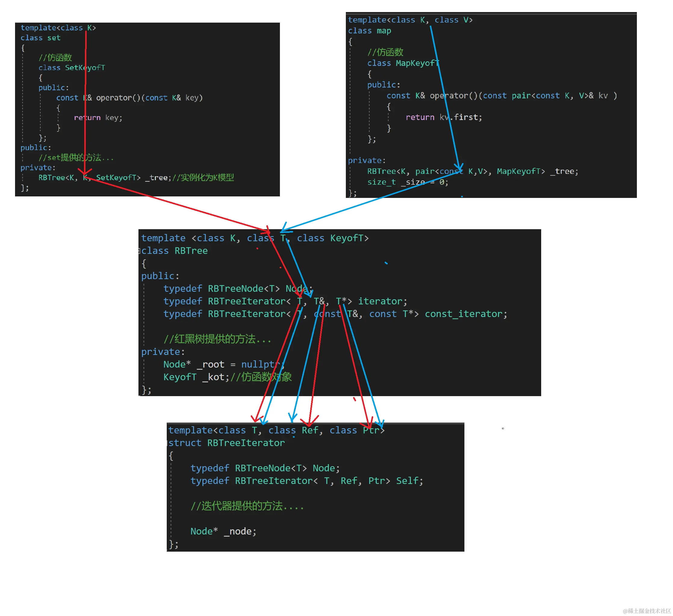Select the "class RBTree" declaration line
The height and width of the screenshot is (616, 673).
tap(174, 251)
